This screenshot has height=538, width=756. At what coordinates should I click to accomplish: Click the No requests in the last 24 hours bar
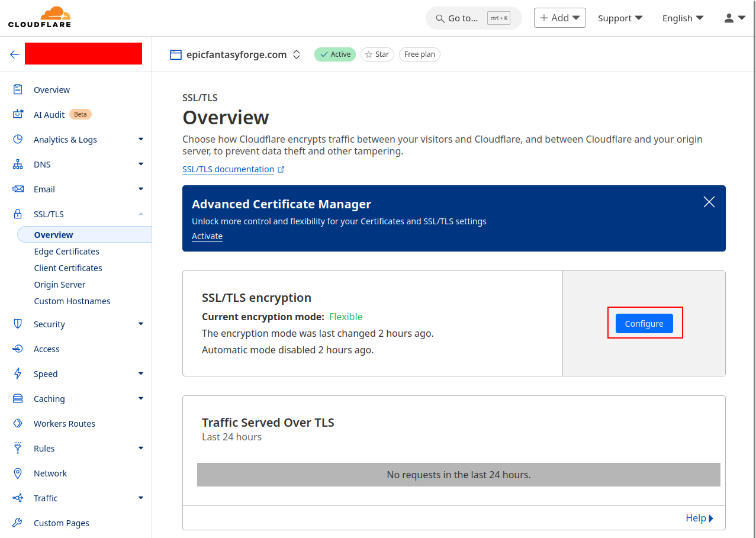click(459, 475)
